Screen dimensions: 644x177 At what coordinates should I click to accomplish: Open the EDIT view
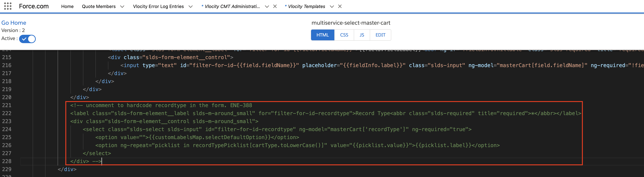pos(380,35)
